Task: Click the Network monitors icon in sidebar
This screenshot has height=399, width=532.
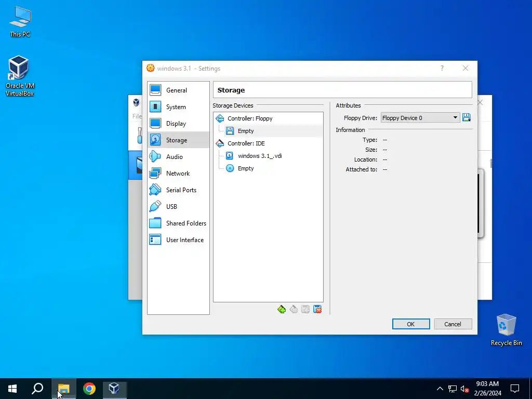Action: tap(155, 173)
